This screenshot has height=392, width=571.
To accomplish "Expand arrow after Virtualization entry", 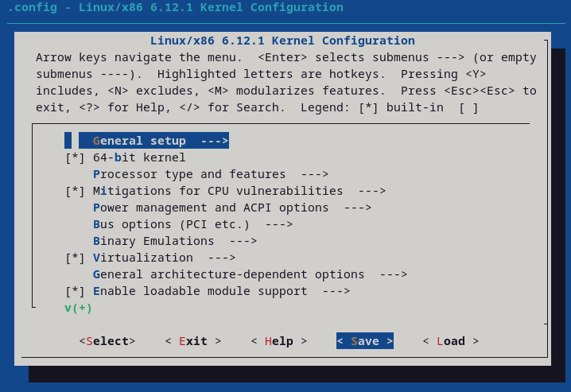I will tap(222, 258).
